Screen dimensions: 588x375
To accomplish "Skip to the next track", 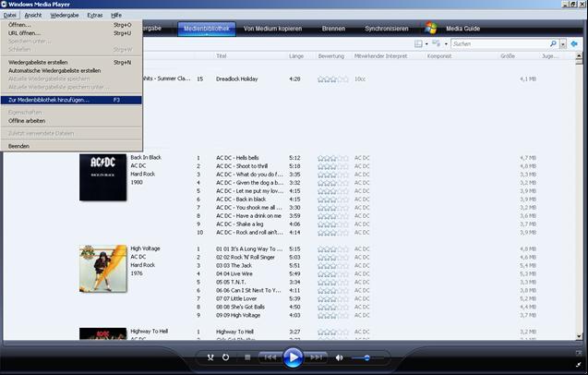I will [316, 357].
